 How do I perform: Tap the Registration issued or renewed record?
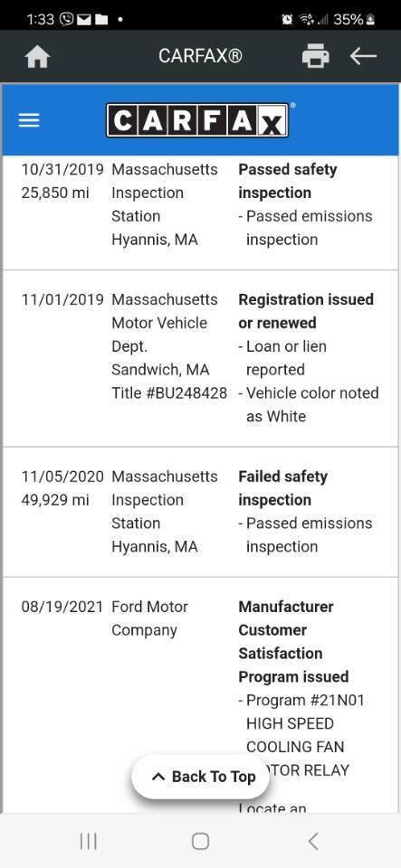[x=201, y=358]
